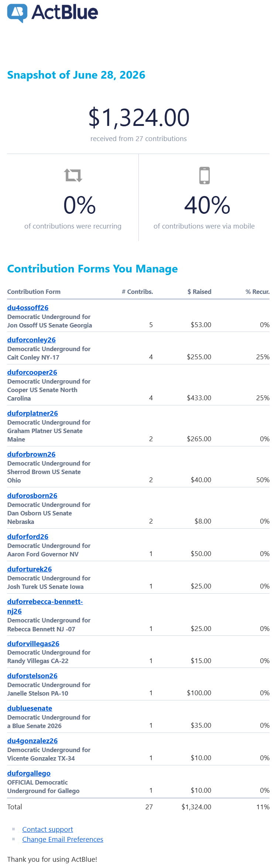Follow the du4gonzalez26 link
Viewport: 278px width, 868px height.
[32, 741]
